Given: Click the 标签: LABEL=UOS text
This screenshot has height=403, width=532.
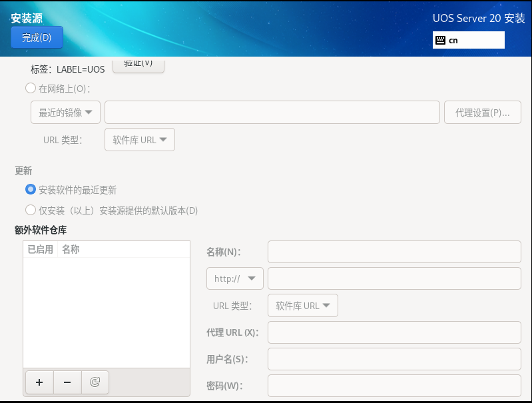Looking at the screenshot, I should pyautogui.click(x=67, y=69).
